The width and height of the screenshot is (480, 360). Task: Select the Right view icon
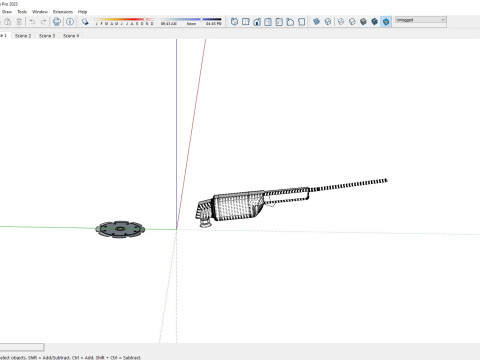pos(268,22)
